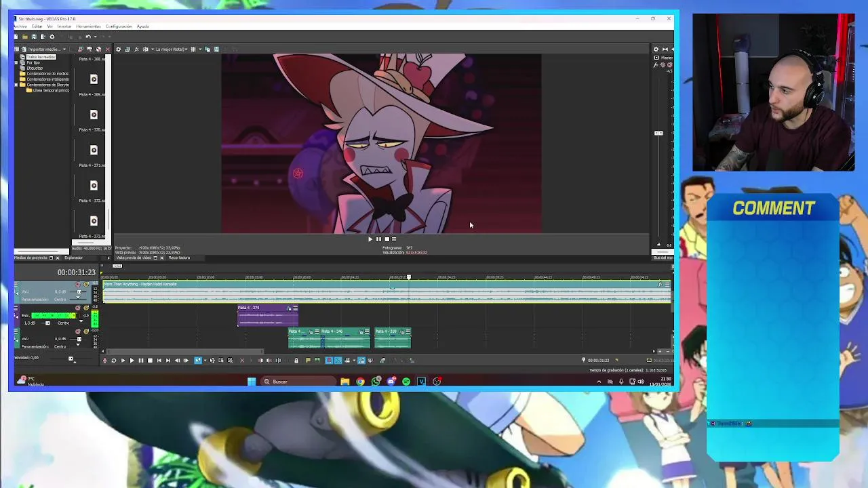Open event menu of clip Pista 4 - 374
Image resolution: width=868 pixels, height=488 pixels.
(295, 308)
